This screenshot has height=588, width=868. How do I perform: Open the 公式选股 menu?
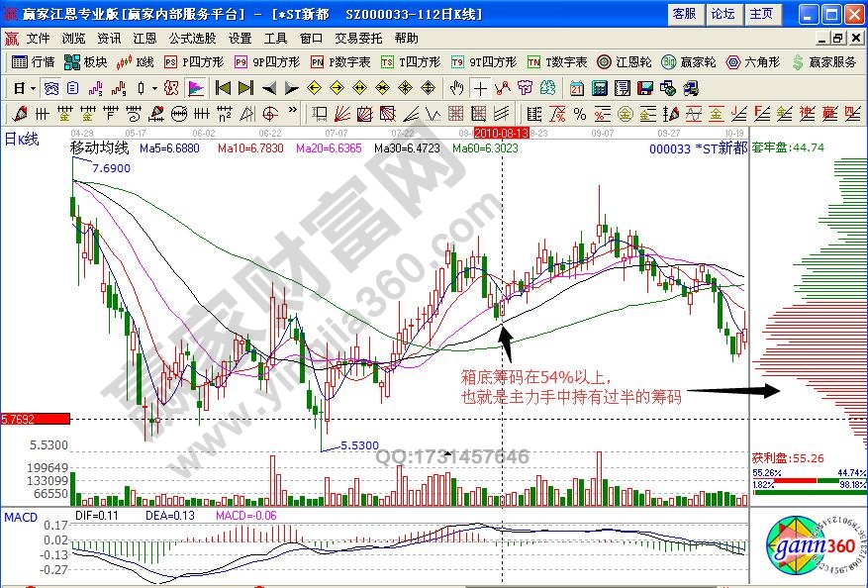coord(192,38)
